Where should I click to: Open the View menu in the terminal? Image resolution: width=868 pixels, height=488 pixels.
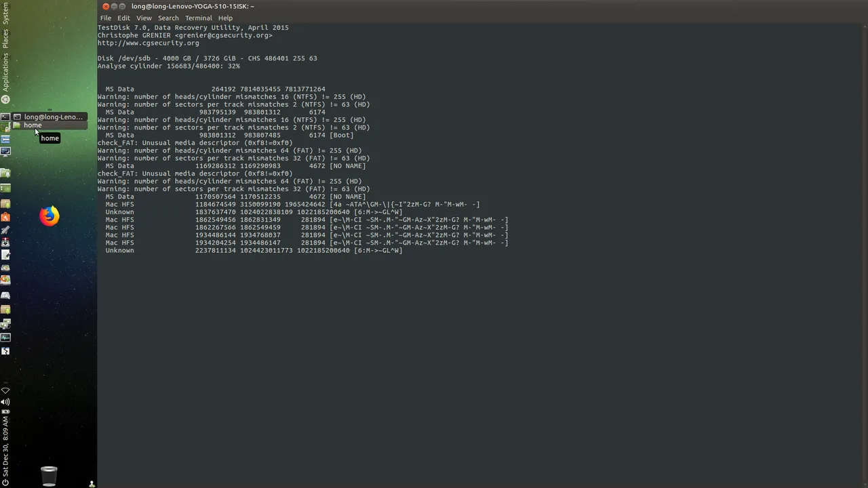pos(144,18)
